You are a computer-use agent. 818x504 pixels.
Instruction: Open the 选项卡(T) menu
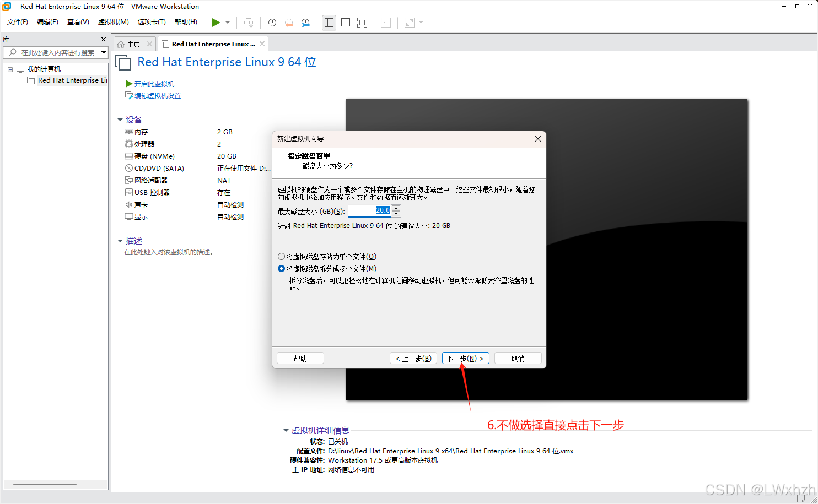point(152,22)
